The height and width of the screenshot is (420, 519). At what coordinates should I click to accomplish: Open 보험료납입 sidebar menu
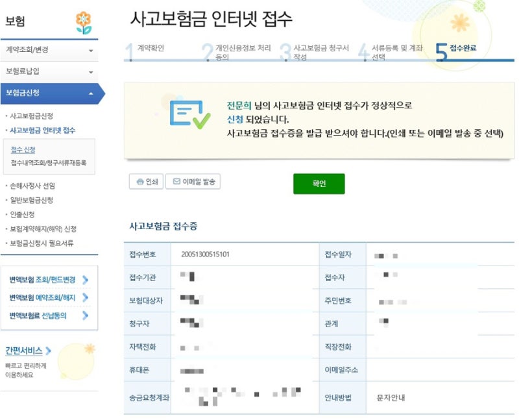[49, 72]
